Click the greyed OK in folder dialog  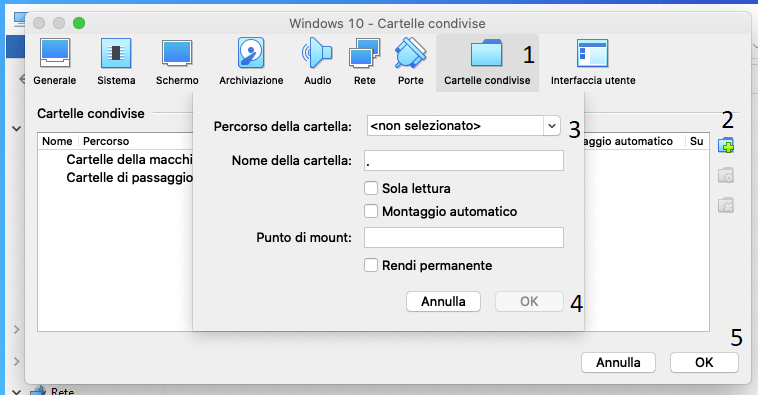point(529,302)
